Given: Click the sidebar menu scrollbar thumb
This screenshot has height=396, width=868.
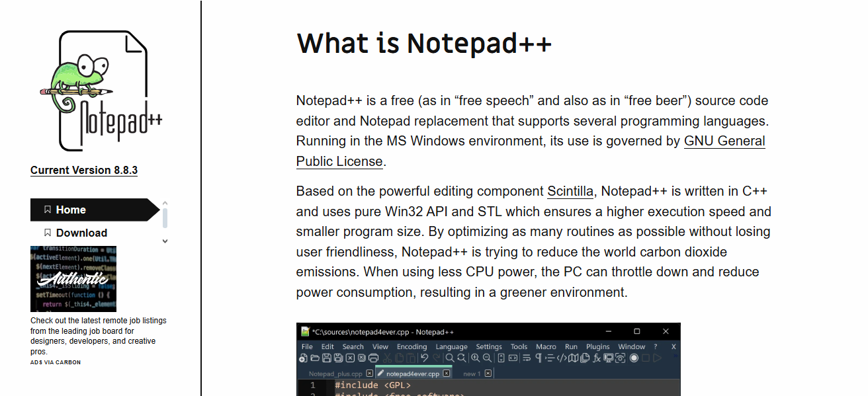Looking at the screenshot, I should point(165,217).
